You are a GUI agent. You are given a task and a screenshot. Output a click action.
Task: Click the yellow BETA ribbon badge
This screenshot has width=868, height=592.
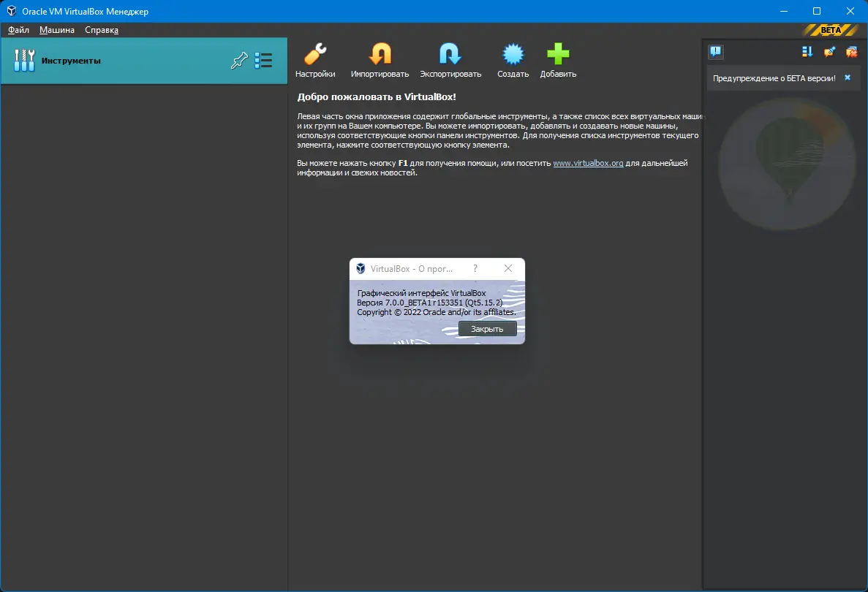pos(830,31)
